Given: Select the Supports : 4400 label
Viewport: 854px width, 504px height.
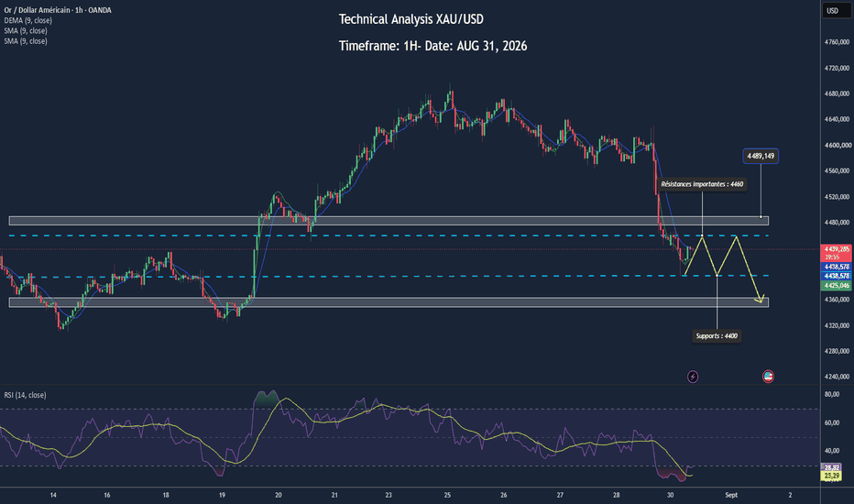Looking at the screenshot, I should [x=717, y=336].
